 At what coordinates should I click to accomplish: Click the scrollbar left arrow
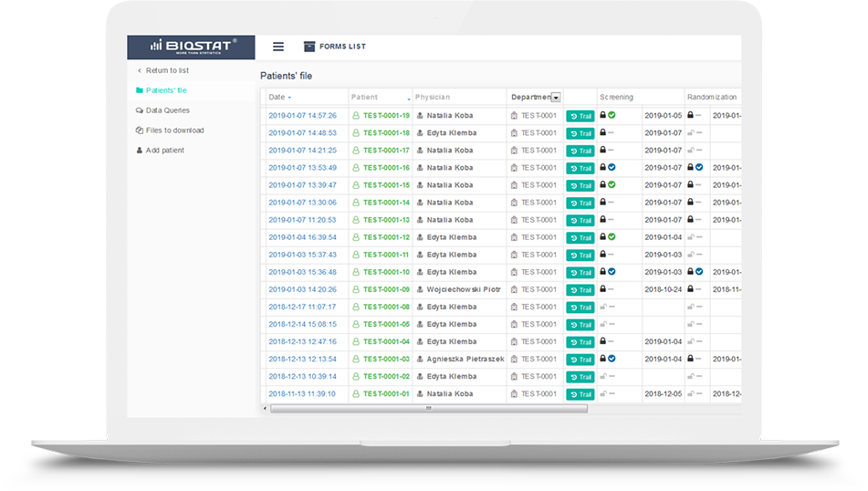[265, 409]
